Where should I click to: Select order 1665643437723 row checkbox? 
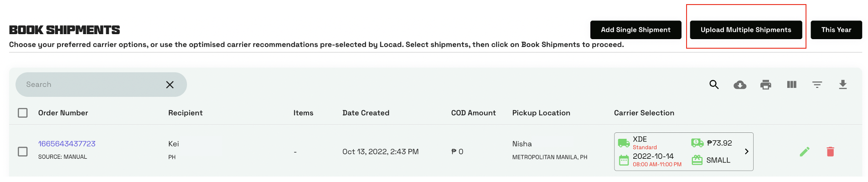pyautogui.click(x=23, y=152)
